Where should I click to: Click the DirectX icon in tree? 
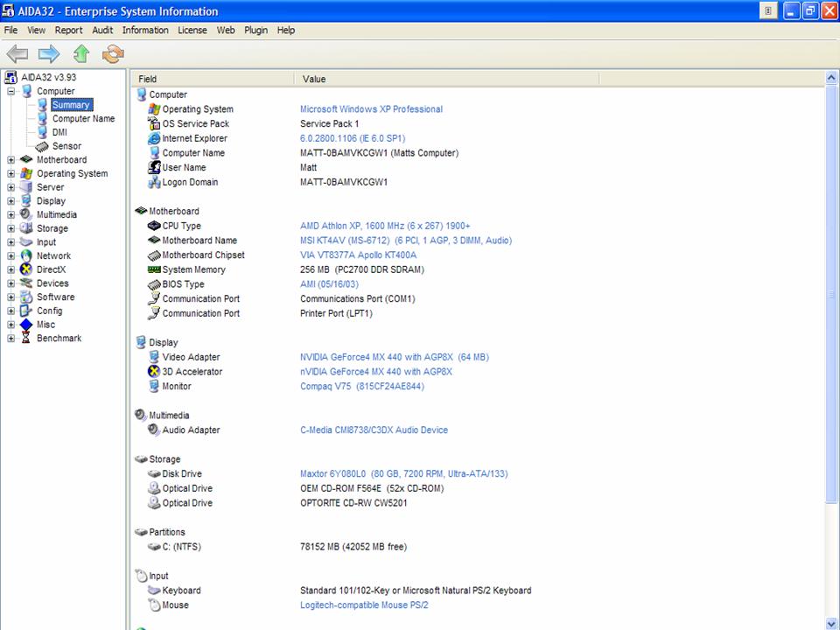pos(25,269)
